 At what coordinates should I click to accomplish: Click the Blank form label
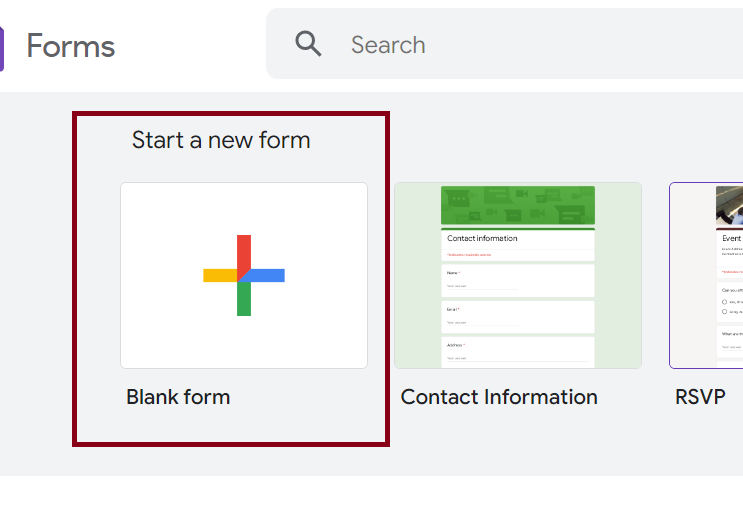click(x=178, y=397)
